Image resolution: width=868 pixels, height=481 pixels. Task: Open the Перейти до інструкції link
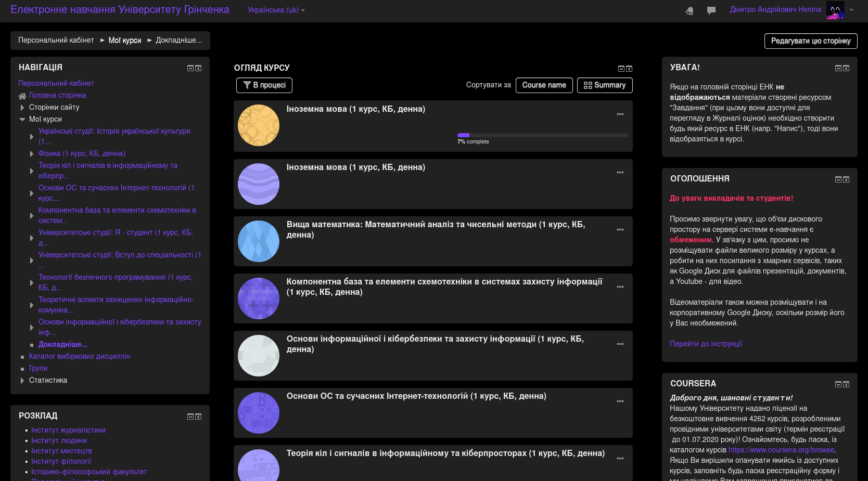pos(706,343)
